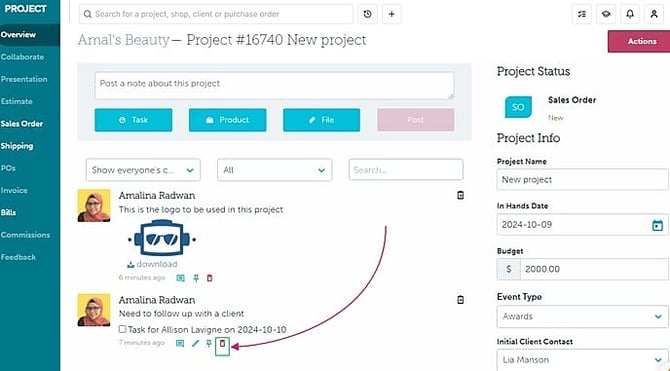Attach a File to the note
The width and height of the screenshot is (670, 371).
(x=321, y=120)
